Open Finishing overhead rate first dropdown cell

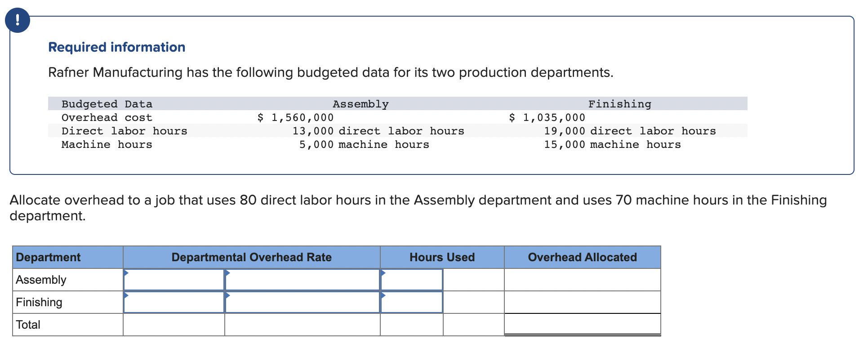point(174,302)
